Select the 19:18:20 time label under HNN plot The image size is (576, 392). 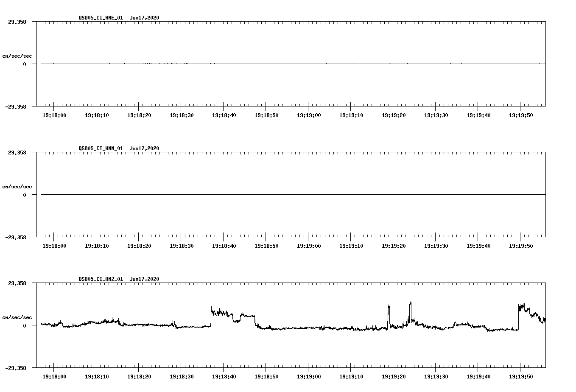click(139, 246)
